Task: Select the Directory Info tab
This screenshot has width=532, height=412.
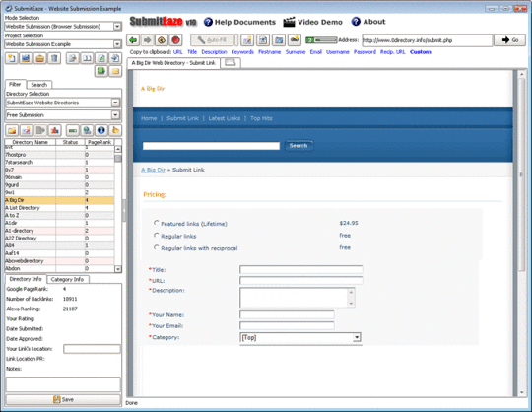Action: (x=26, y=279)
